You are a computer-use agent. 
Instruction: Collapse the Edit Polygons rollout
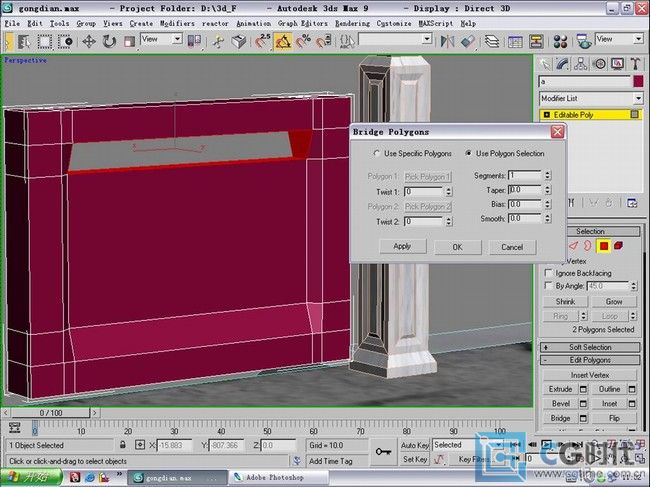(x=590, y=360)
